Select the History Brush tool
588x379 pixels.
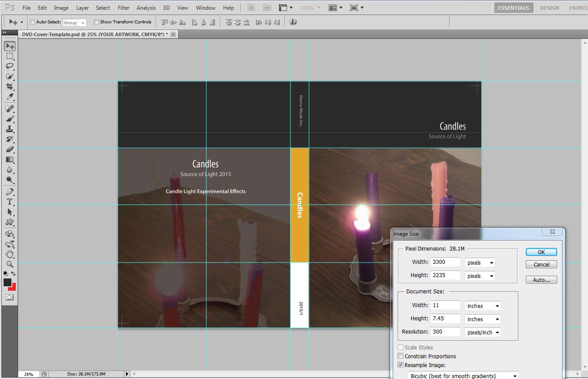(10, 139)
